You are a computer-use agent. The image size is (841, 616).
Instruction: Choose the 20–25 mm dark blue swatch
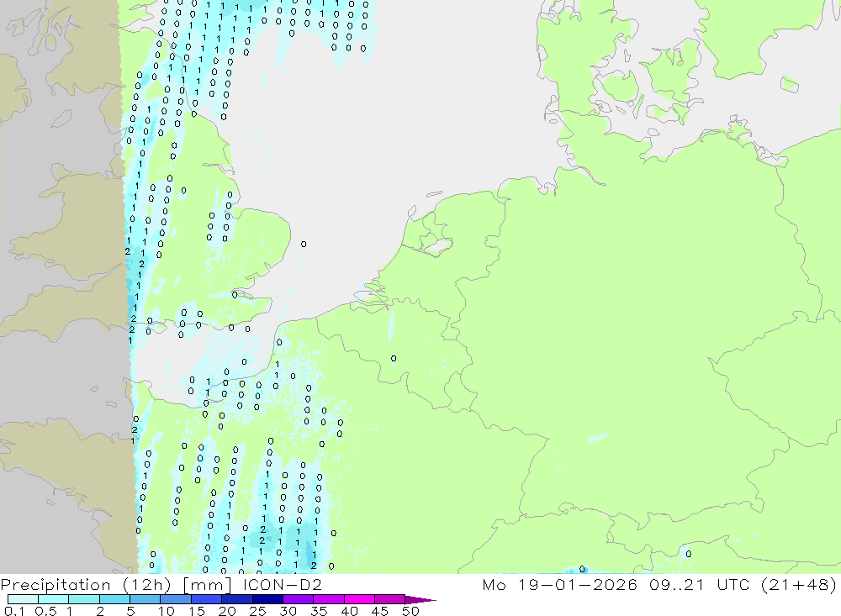click(x=237, y=599)
